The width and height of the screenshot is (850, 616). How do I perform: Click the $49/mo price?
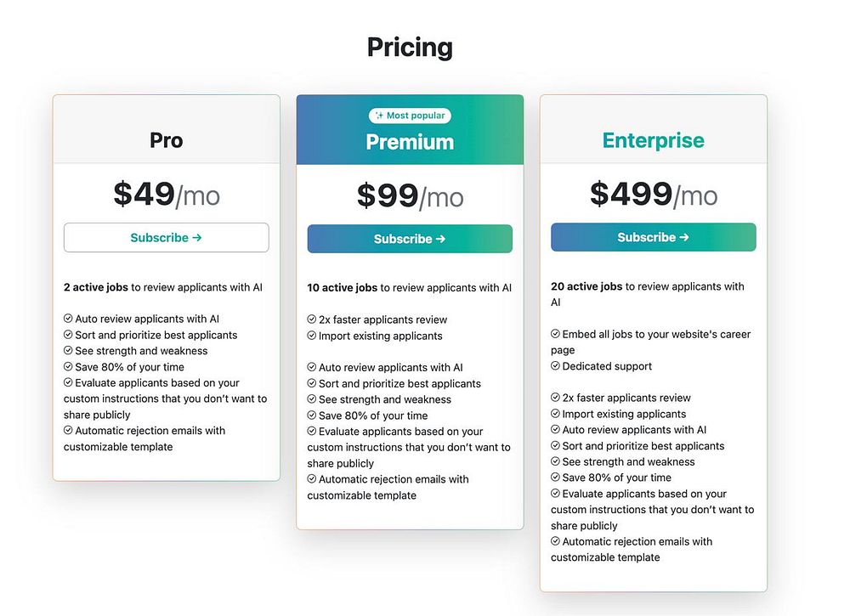pyautogui.click(x=166, y=195)
